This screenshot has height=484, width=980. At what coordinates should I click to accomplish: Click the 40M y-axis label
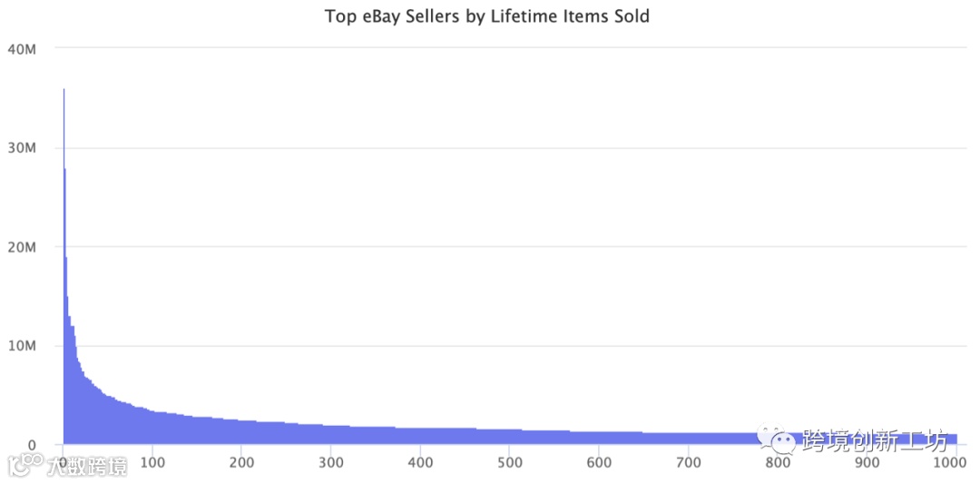click(x=21, y=48)
